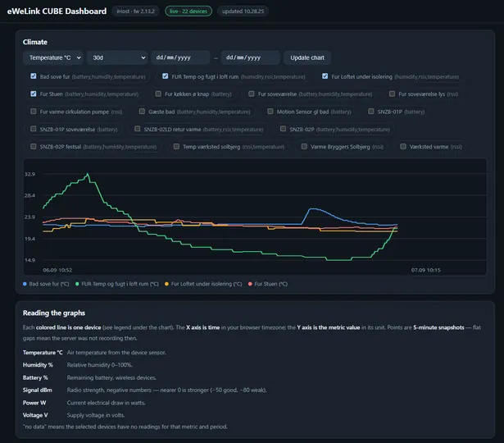
Task: Click the 32.9 y-axis label
Action: (30, 174)
